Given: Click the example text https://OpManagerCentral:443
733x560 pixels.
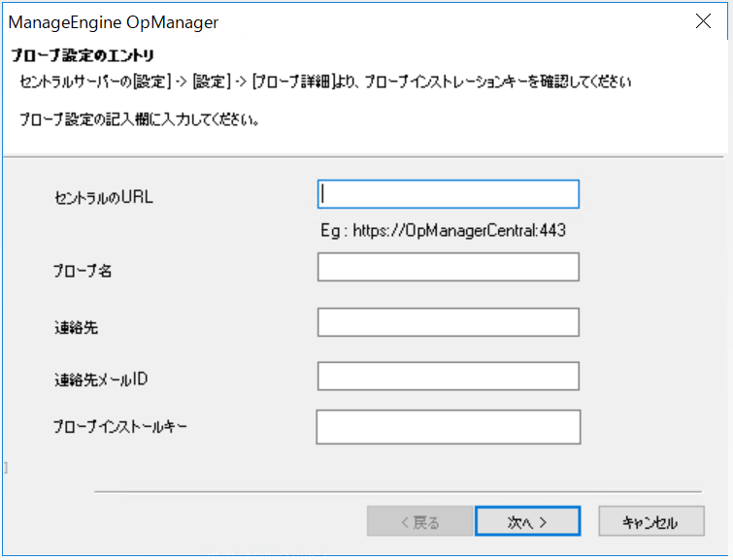Looking at the screenshot, I should coord(459,230).
